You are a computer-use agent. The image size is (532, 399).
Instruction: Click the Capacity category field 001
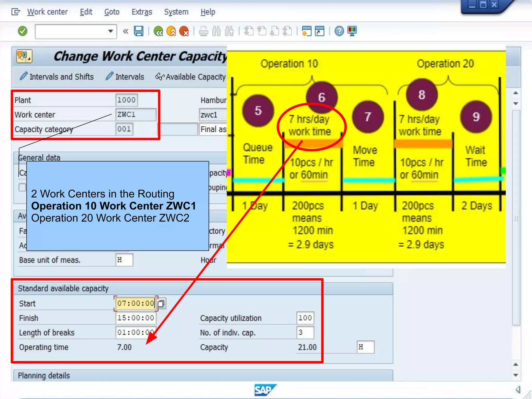(x=124, y=129)
